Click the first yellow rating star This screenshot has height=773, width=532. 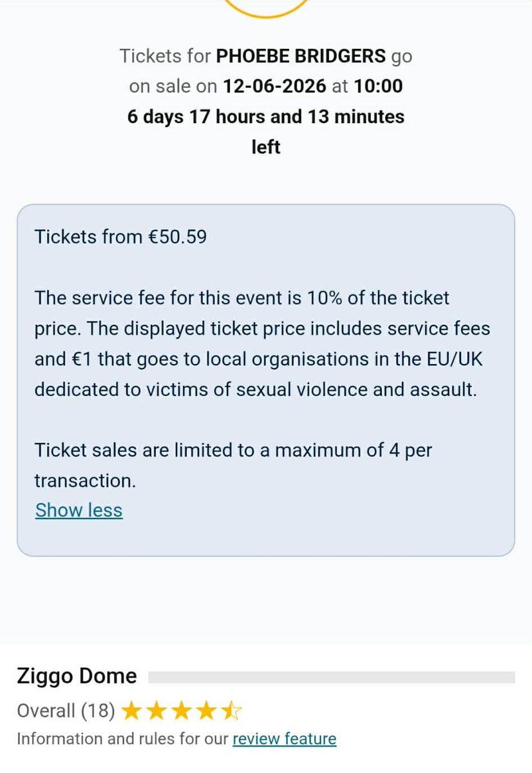[131, 711]
